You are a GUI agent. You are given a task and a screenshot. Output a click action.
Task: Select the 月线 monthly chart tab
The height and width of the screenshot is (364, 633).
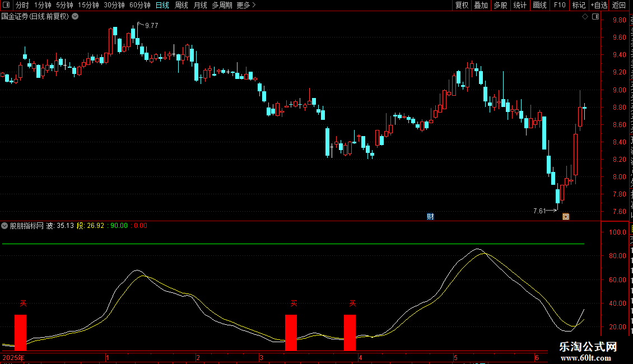click(x=200, y=5)
